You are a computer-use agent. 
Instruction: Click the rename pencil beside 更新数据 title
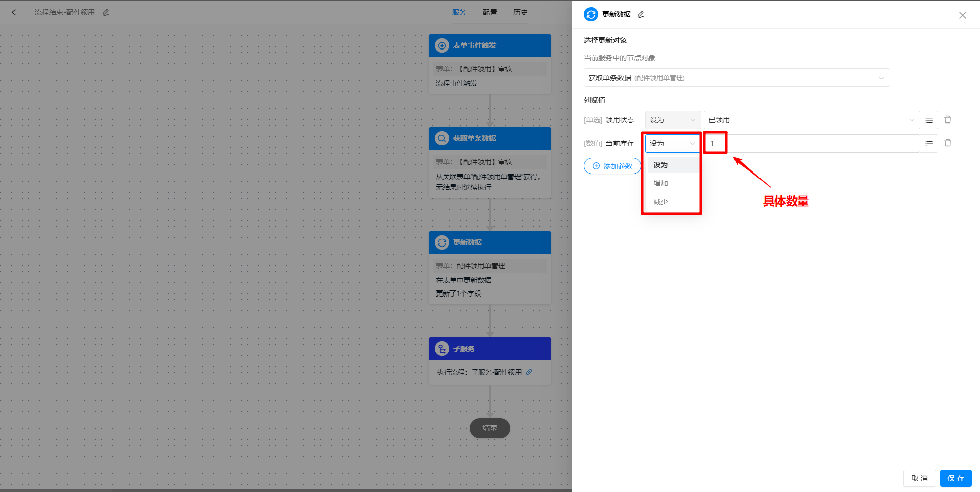[x=641, y=14]
